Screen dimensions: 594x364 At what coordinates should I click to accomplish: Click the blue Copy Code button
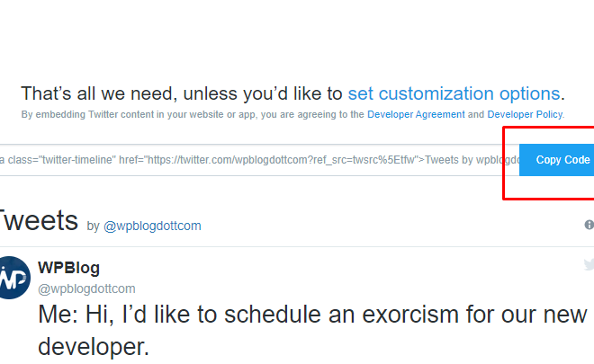(556, 160)
